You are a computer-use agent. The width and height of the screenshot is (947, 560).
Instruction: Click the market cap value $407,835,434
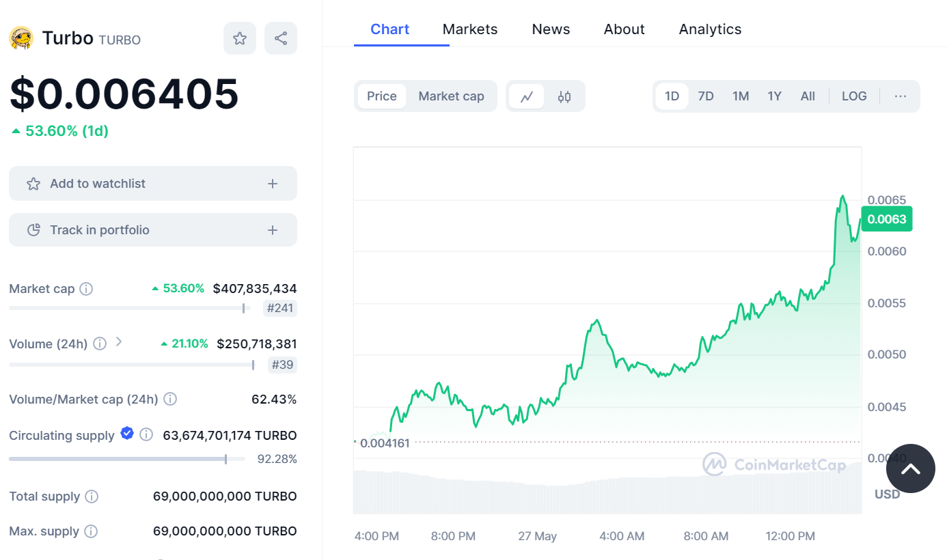coord(255,289)
